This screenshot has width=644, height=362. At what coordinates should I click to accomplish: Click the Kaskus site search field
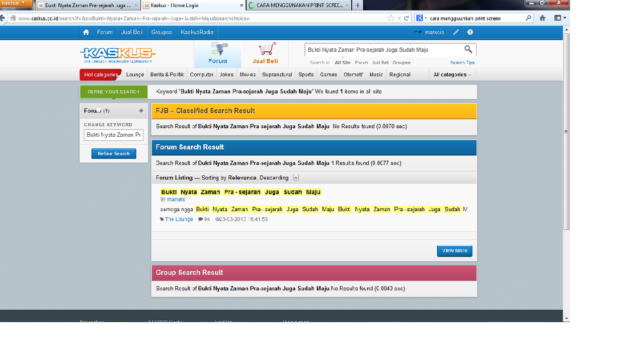[383, 50]
